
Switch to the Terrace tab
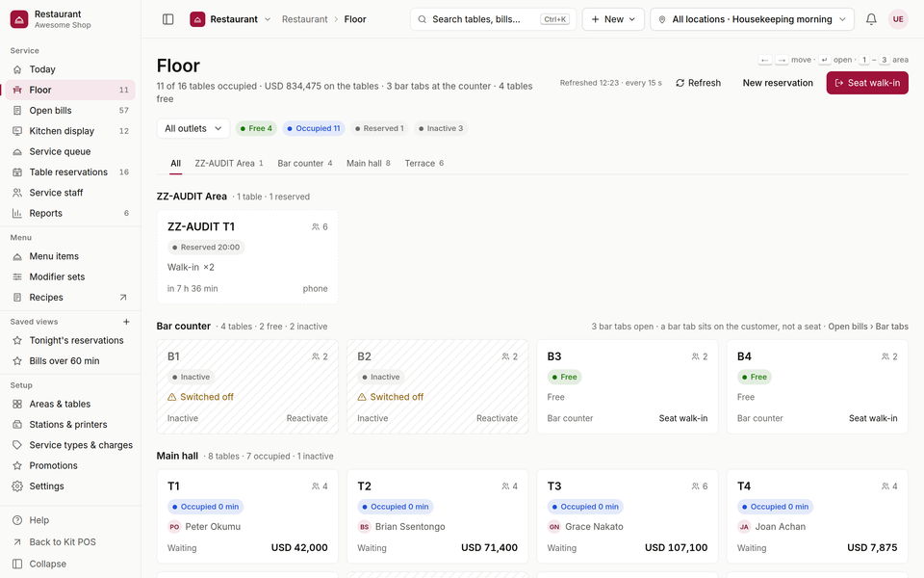pyautogui.click(x=424, y=164)
